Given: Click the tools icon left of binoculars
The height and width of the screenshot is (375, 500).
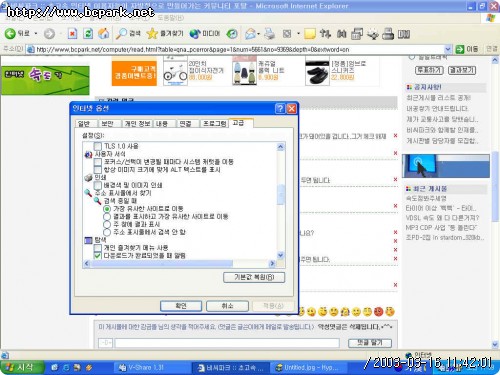Looking at the screenshot, I should click(325, 34).
